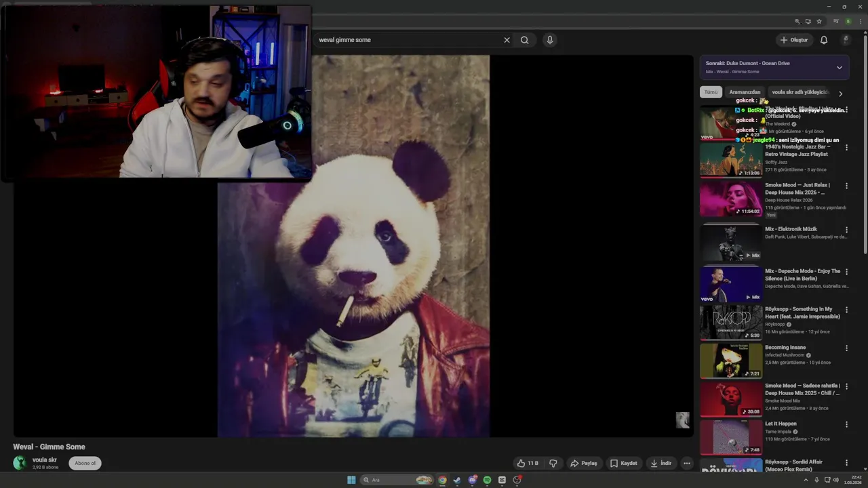Open the browser bookmark star icon

[x=818, y=22]
